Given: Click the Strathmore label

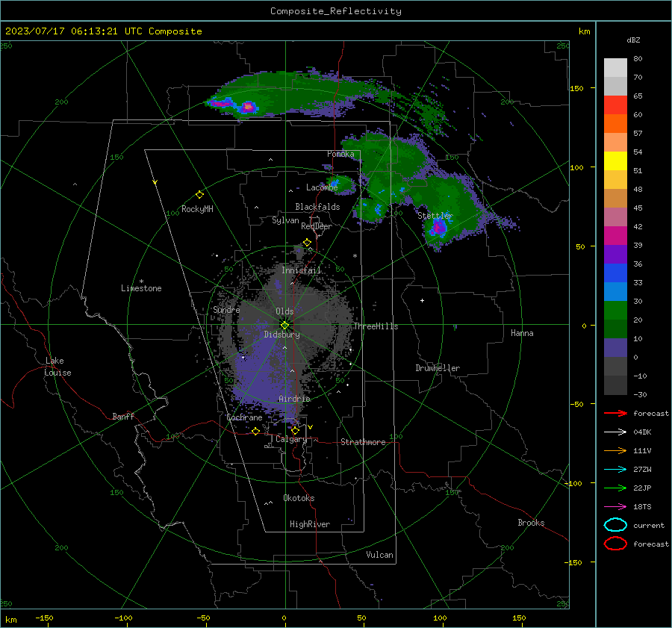Looking at the screenshot, I should pos(363,442).
